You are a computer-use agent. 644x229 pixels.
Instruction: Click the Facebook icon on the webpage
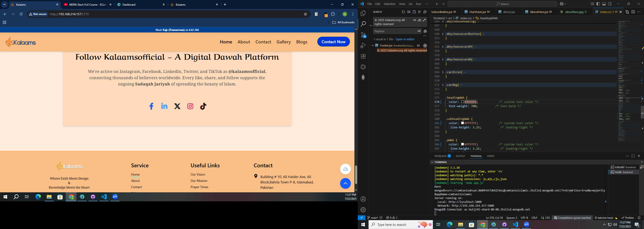coord(151,106)
